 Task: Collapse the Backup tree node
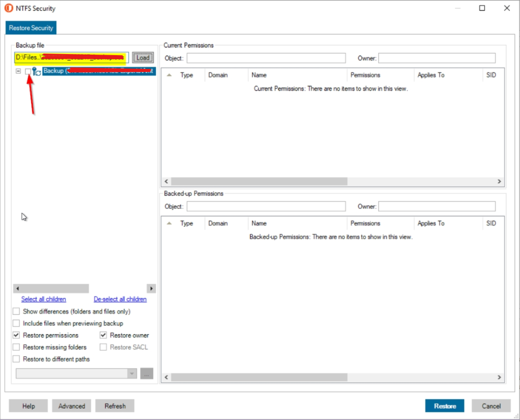click(x=18, y=71)
